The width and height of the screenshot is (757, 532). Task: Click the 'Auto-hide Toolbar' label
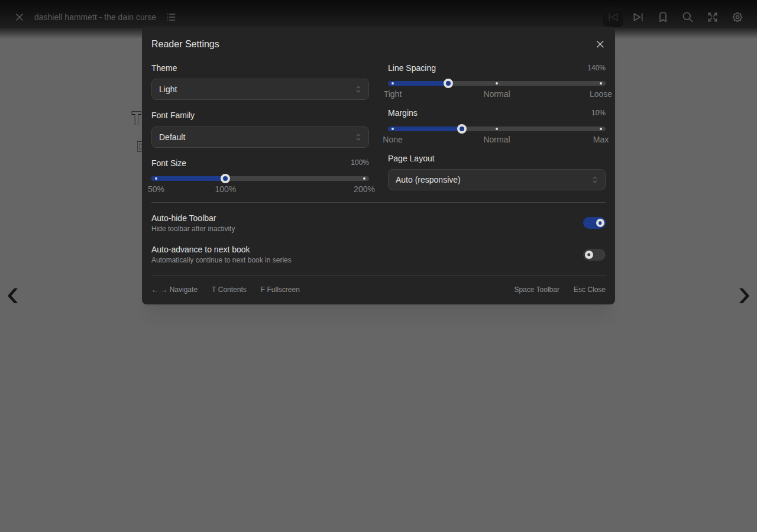click(x=184, y=218)
